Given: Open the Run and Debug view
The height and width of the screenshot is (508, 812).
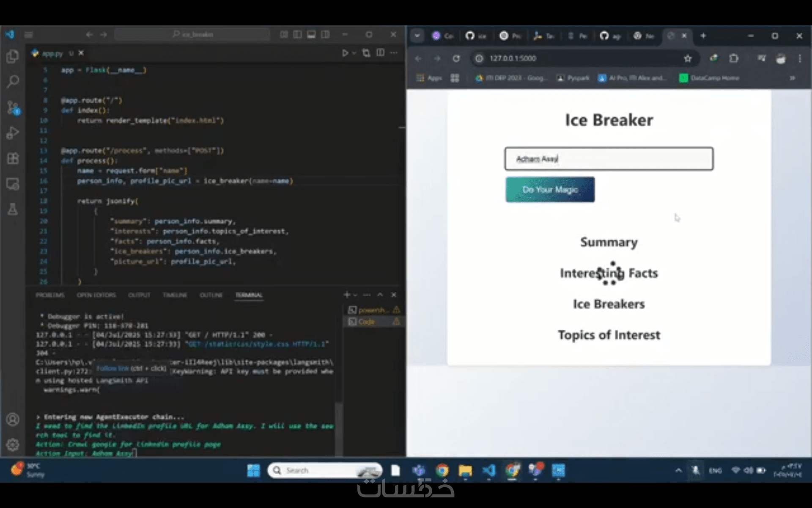Looking at the screenshot, I should pyautogui.click(x=13, y=133).
